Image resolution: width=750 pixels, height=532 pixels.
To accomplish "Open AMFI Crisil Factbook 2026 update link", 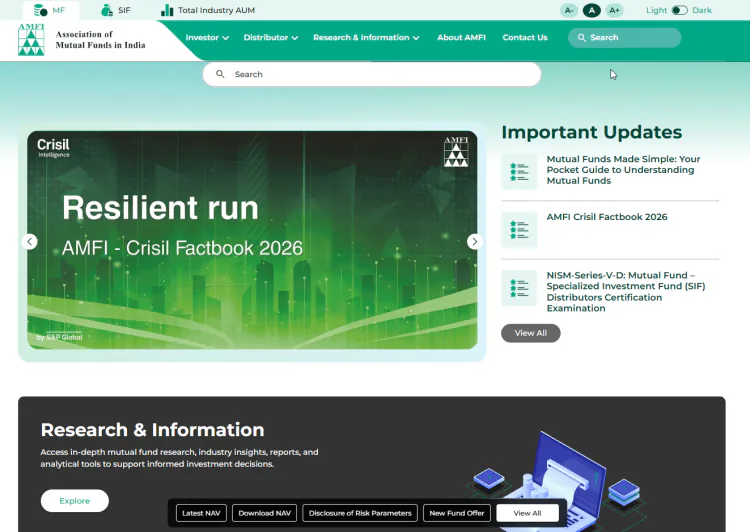I will pos(607,217).
